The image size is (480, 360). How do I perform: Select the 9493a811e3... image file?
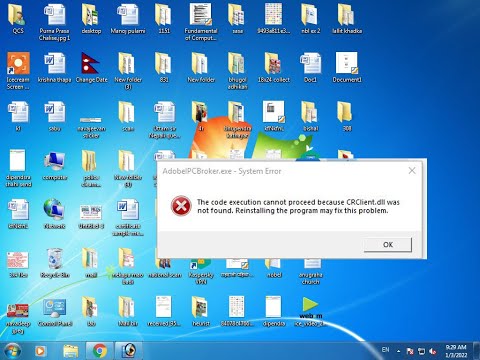pyautogui.click(x=274, y=18)
